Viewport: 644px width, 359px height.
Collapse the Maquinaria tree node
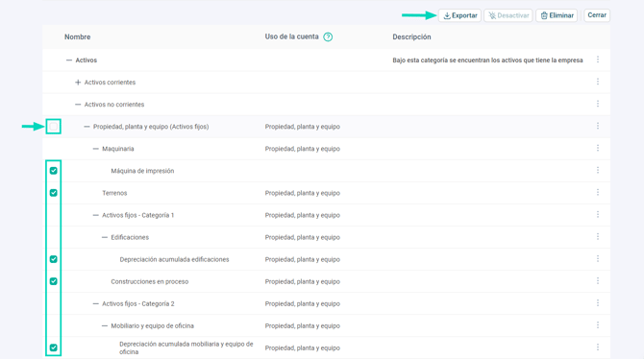click(x=96, y=149)
